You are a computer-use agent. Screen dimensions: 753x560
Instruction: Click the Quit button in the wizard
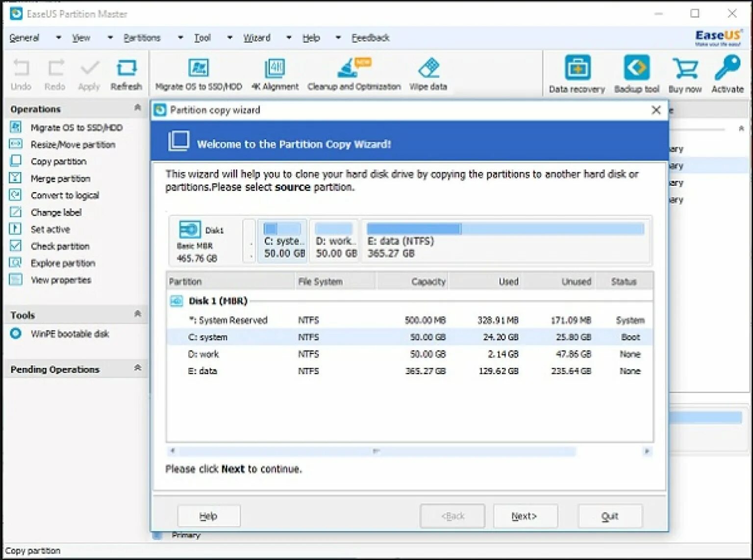coord(610,516)
